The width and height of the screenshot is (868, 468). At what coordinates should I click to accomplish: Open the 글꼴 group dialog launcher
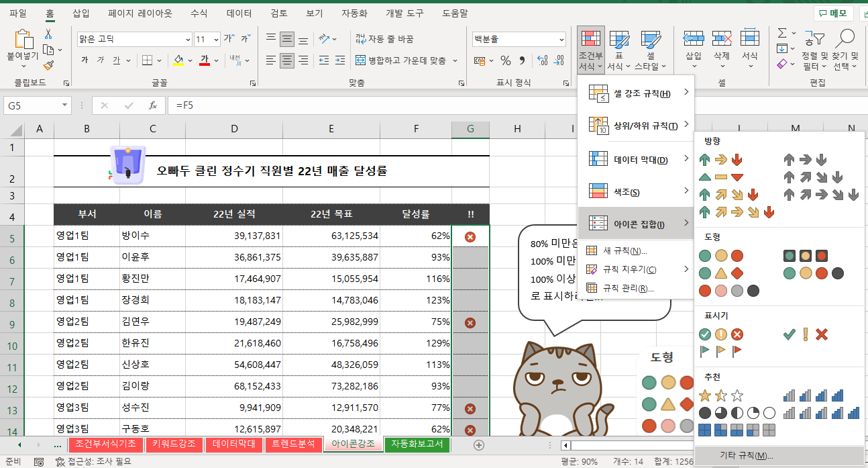tap(253, 83)
